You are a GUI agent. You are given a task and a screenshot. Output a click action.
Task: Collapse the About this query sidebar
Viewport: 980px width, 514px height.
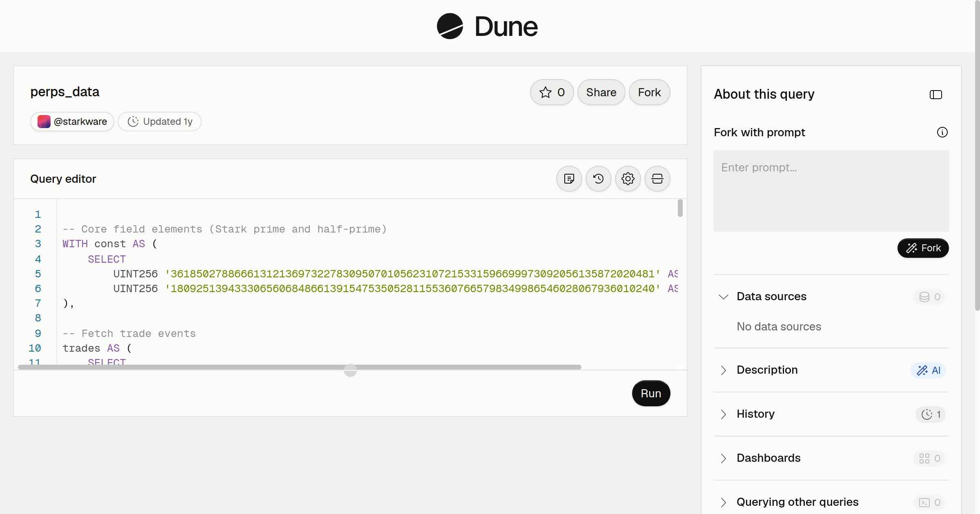pos(935,95)
